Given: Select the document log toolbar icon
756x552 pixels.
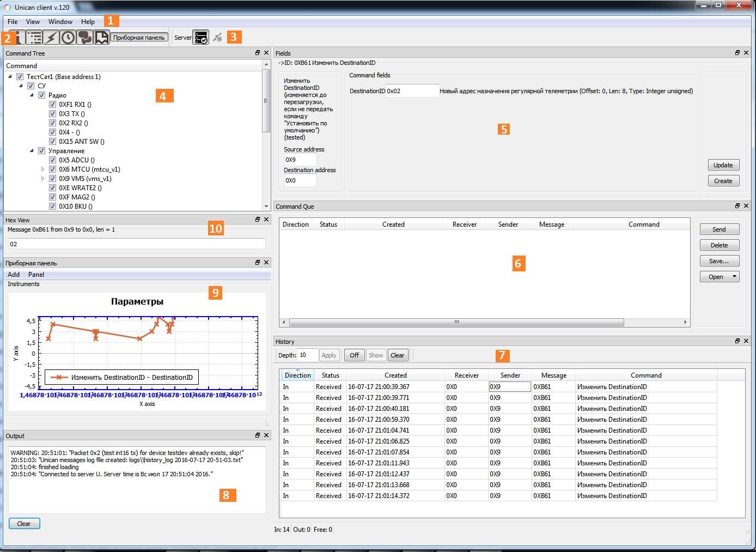Looking at the screenshot, I should 102,37.
